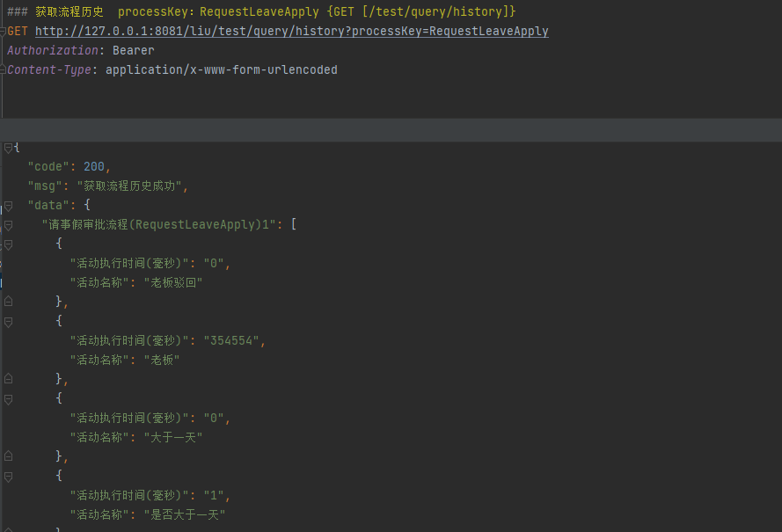Screen dimensions: 782x532
Task: Click the Bearer token value
Action: (133, 51)
